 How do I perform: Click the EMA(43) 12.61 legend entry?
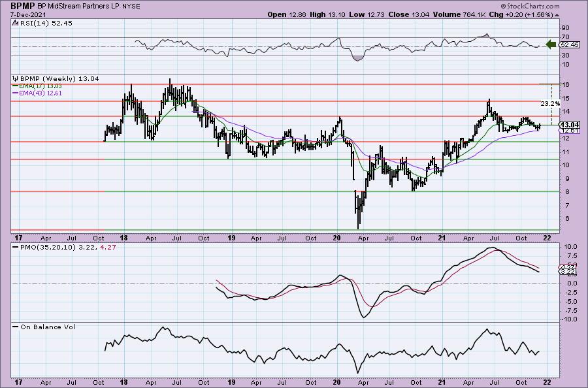(x=37, y=93)
